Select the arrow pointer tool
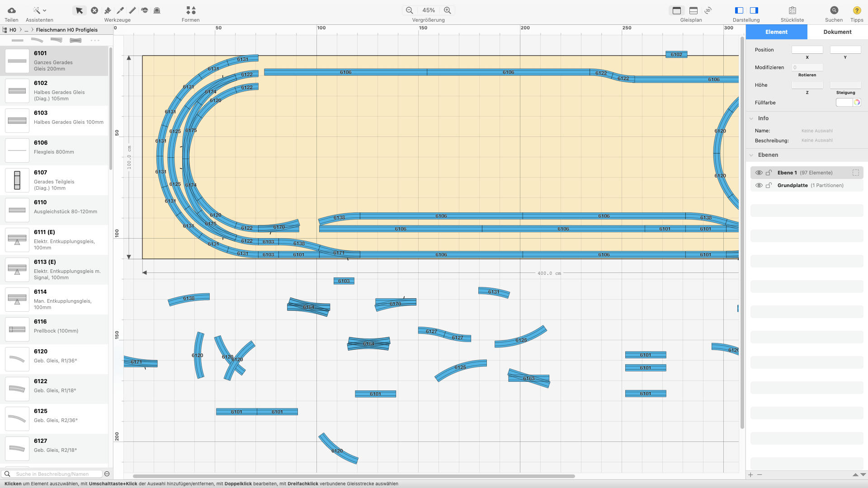This screenshot has height=488, width=868. (79, 10)
